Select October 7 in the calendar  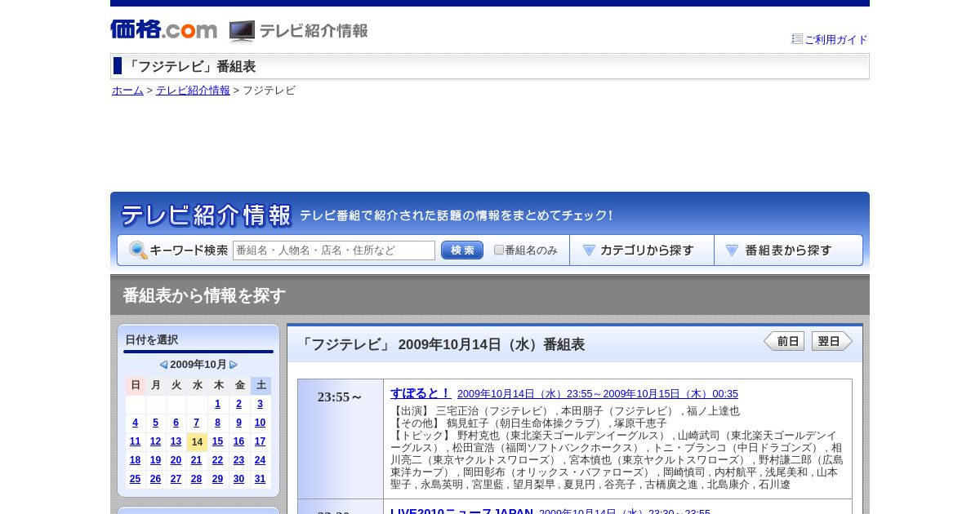pyautogui.click(x=196, y=423)
